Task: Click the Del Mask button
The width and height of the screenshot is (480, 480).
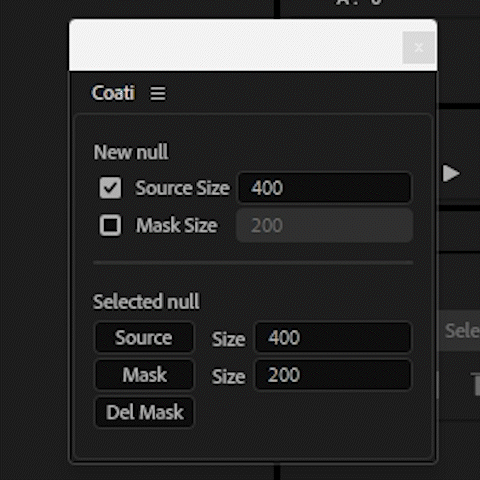Action: (144, 412)
